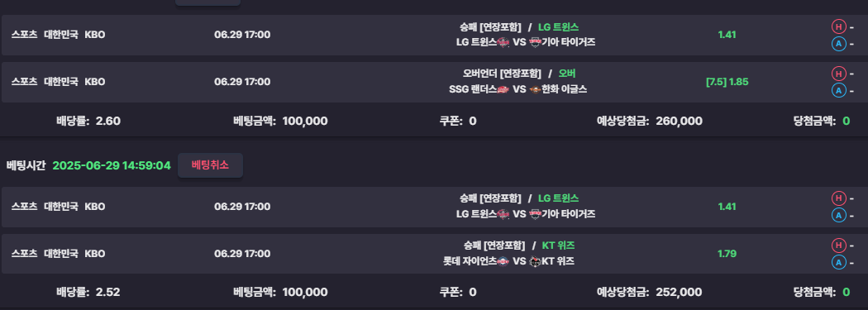Click the A icon on SSG 랜더스 row
Screen dimensions: 868x310
839,90
